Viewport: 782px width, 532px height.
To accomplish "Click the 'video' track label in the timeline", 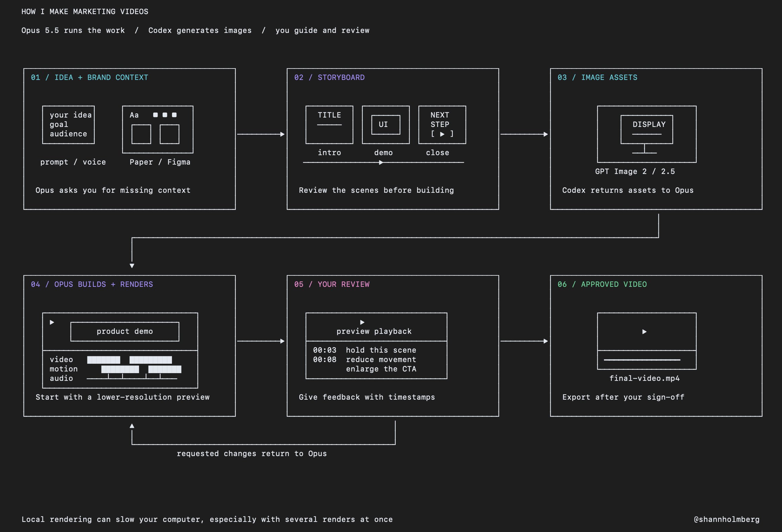I will tap(61, 360).
